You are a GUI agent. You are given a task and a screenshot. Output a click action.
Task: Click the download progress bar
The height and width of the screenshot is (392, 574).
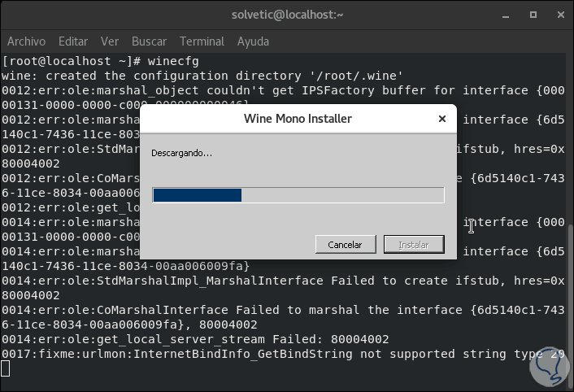pyautogui.click(x=298, y=195)
